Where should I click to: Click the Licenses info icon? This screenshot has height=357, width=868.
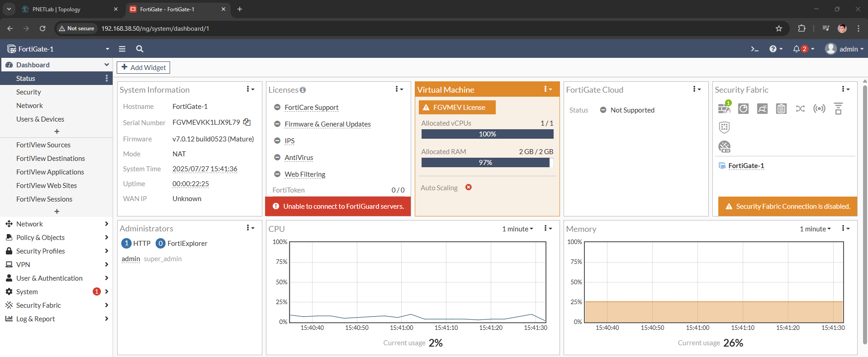303,90
